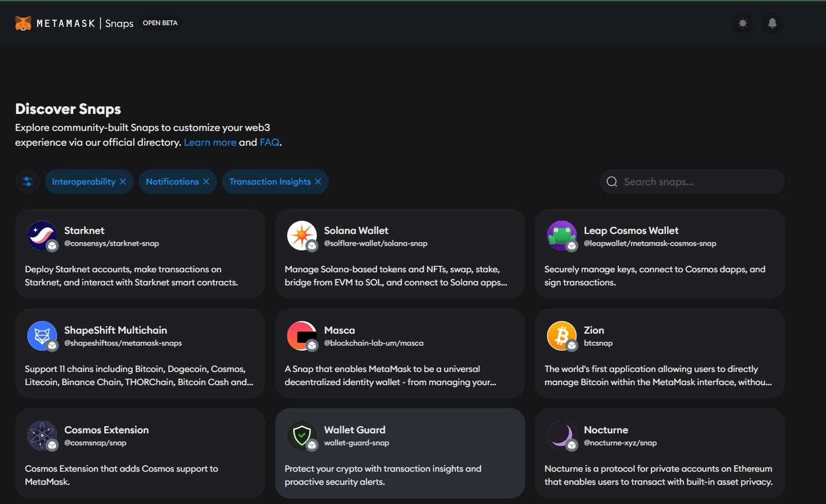Toggle the light/dark theme sun icon
The image size is (826, 504).
pos(743,23)
